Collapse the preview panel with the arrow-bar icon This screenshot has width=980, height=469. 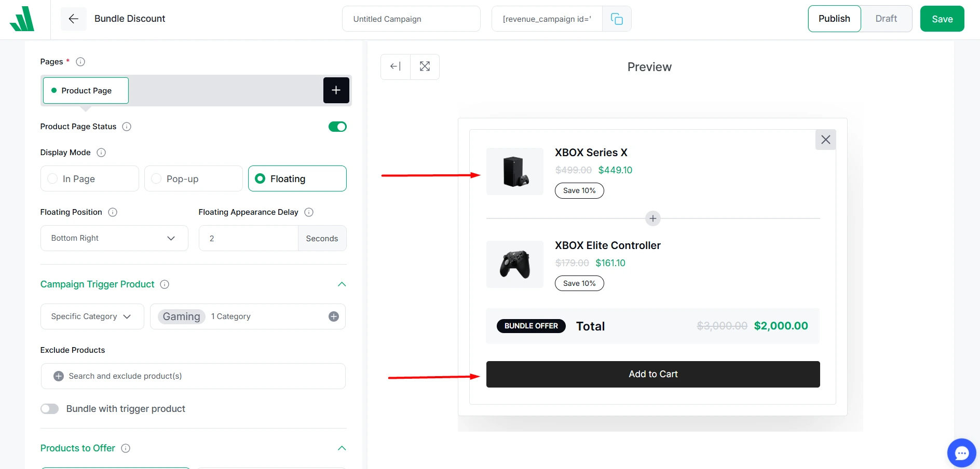click(x=396, y=66)
